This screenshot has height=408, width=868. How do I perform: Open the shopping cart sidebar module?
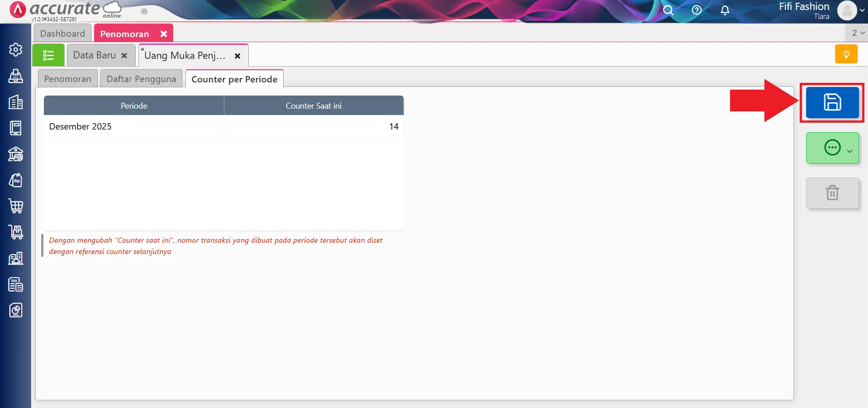(16, 206)
